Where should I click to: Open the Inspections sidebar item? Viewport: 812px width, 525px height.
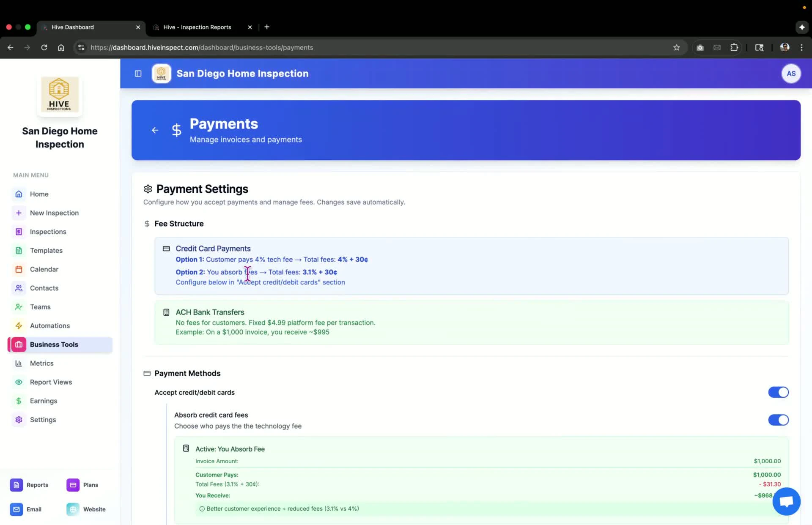tap(60, 232)
